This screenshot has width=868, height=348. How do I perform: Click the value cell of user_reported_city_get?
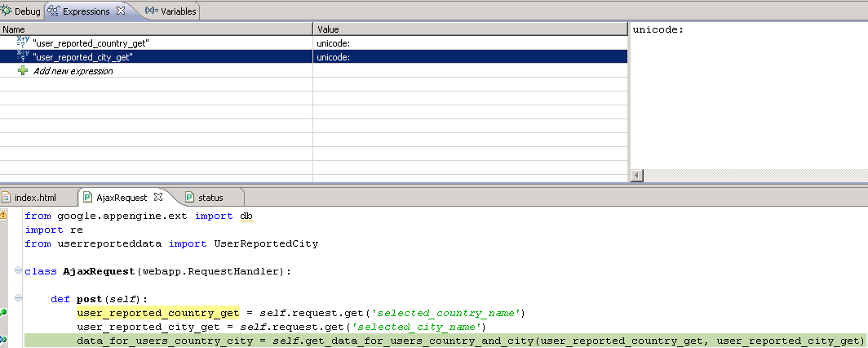(x=471, y=56)
